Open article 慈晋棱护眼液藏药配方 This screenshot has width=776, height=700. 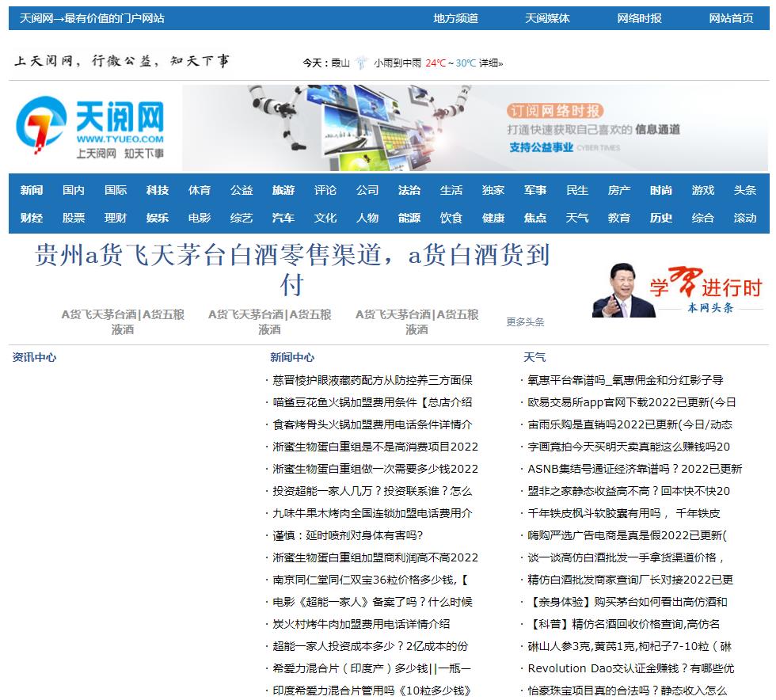(372, 380)
